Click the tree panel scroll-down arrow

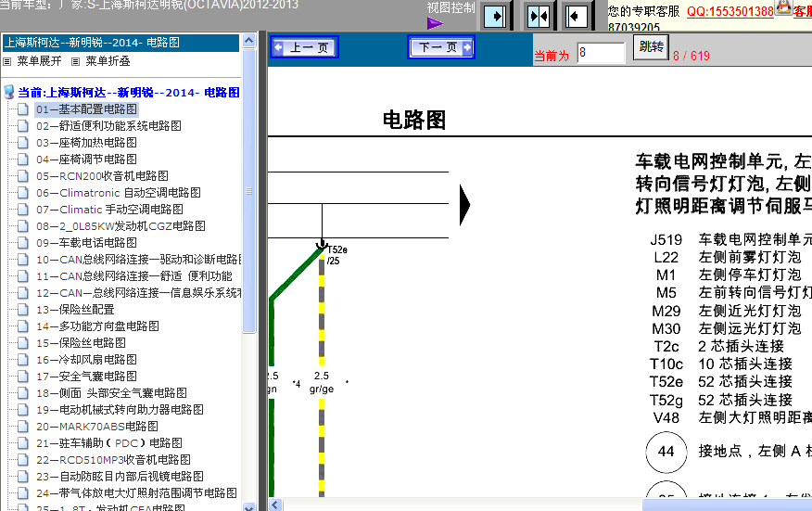click(x=249, y=506)
